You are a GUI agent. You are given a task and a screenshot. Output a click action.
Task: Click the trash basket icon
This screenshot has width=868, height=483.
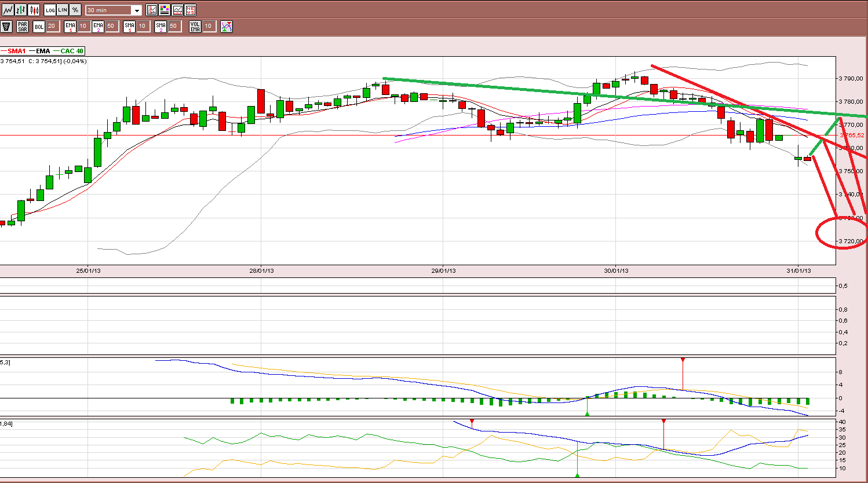click(6, 26)
